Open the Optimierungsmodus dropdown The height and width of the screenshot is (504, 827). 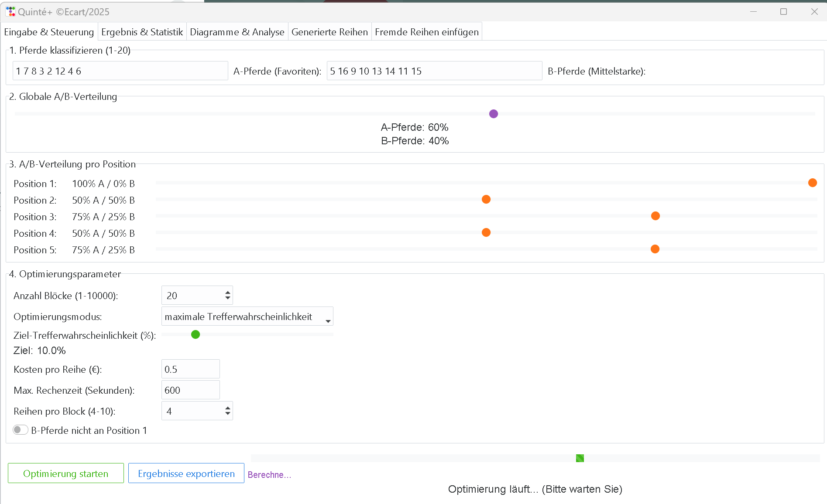pyautogui.click(x=247, y=317)
